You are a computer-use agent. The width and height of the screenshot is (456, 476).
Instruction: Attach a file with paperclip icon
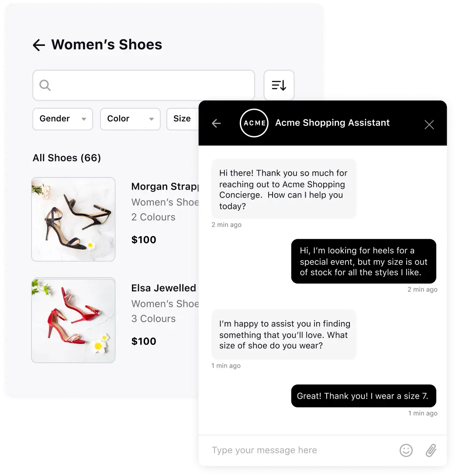(431, 450)
